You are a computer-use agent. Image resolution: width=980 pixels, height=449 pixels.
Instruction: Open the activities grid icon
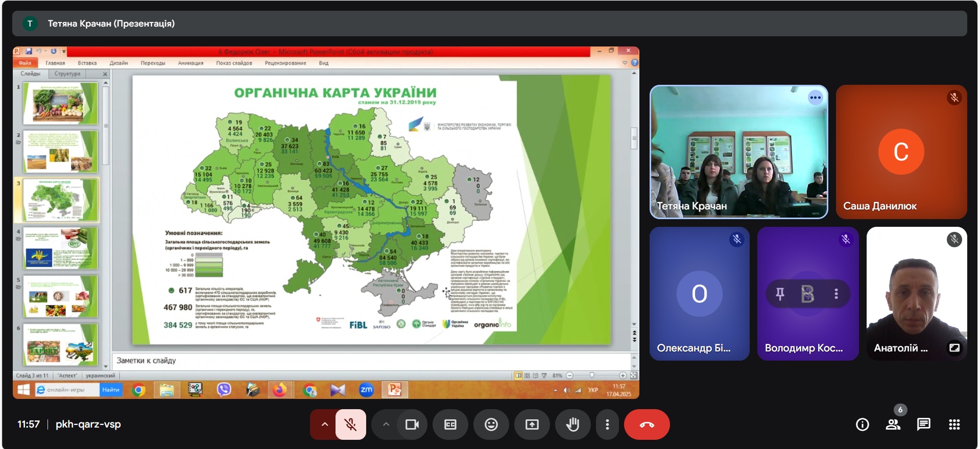[x=954, y=424]
